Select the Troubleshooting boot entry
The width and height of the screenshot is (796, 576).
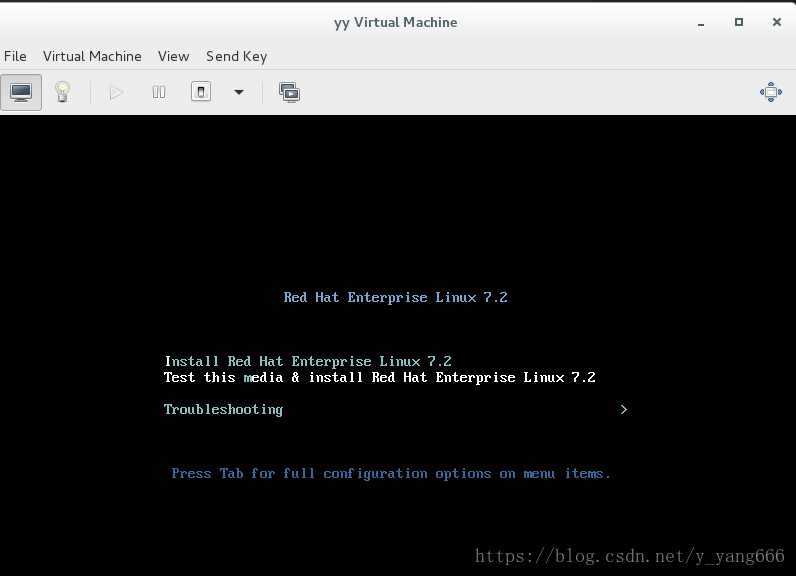click(223, 410)
